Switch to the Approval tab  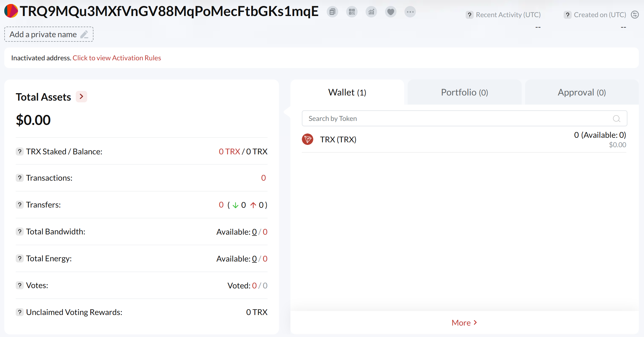[581, 92]
